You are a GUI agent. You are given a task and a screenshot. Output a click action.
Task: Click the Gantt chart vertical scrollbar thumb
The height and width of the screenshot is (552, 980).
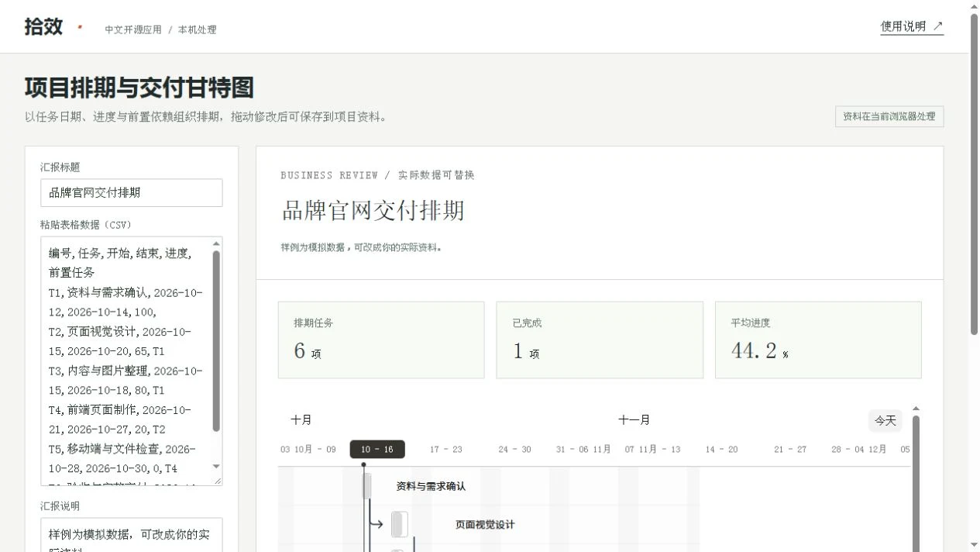(x=916, y=484)
